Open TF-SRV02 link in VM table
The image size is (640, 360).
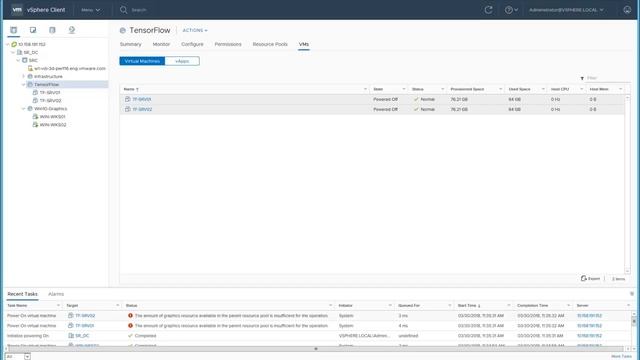(x=142, y=109)
